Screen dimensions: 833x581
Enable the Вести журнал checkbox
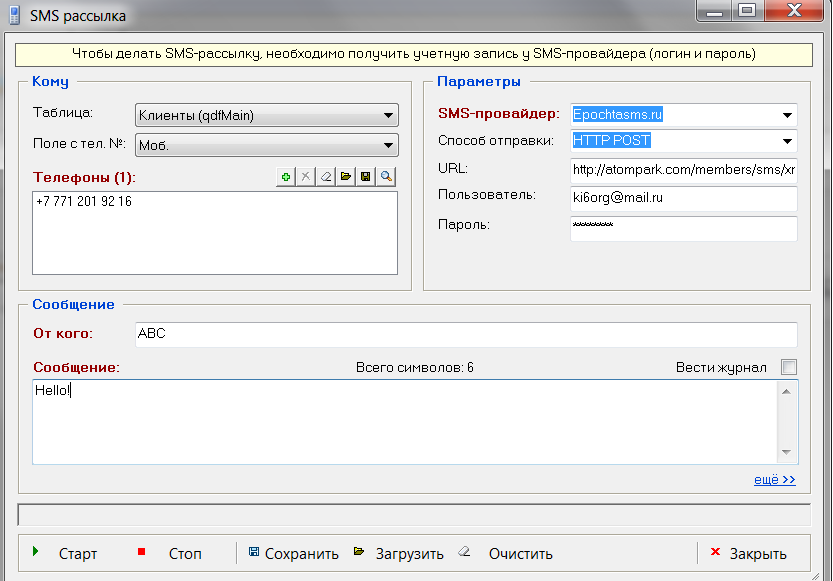tap(789, 367)
